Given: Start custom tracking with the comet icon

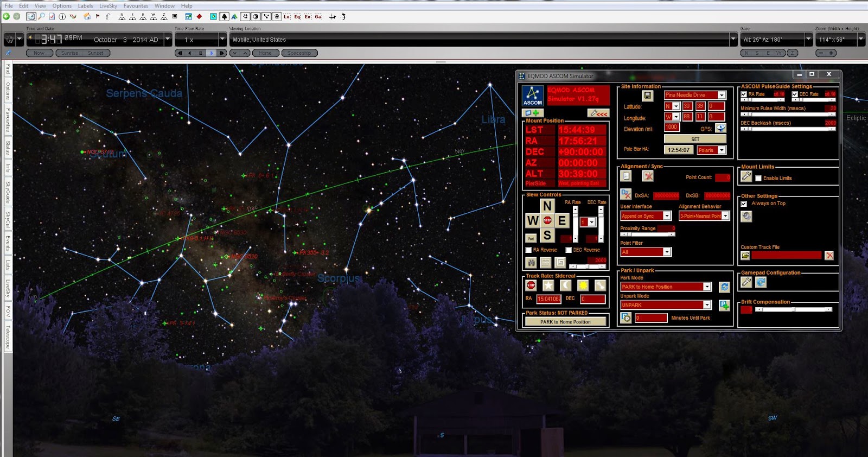Looking at the screenshot, I should (600, 285).
